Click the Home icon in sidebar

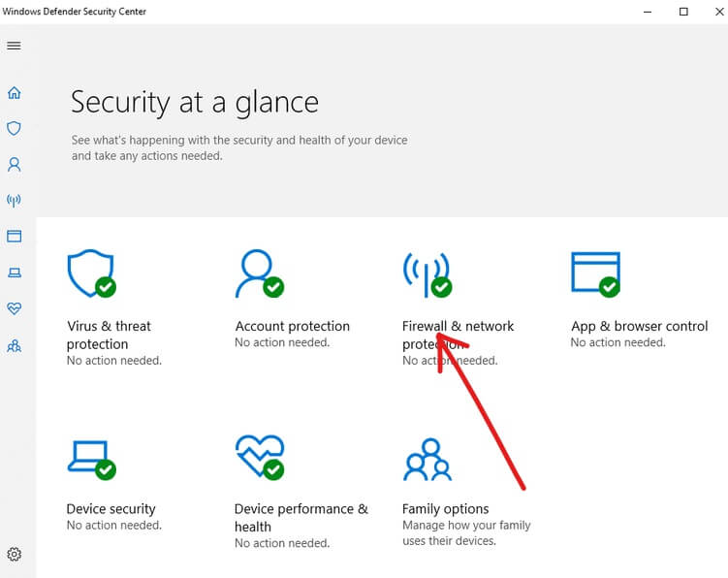coord(14,93)
